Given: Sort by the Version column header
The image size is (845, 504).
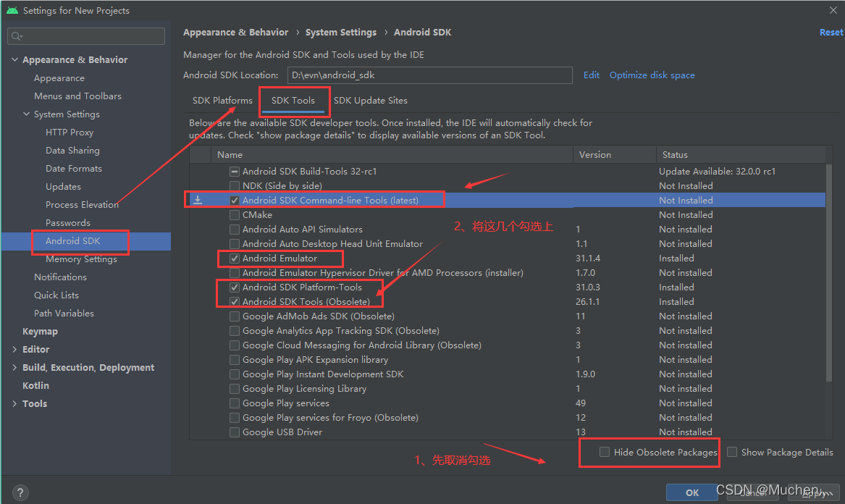Looking at the screenshot, I should (x=614, y=155).
